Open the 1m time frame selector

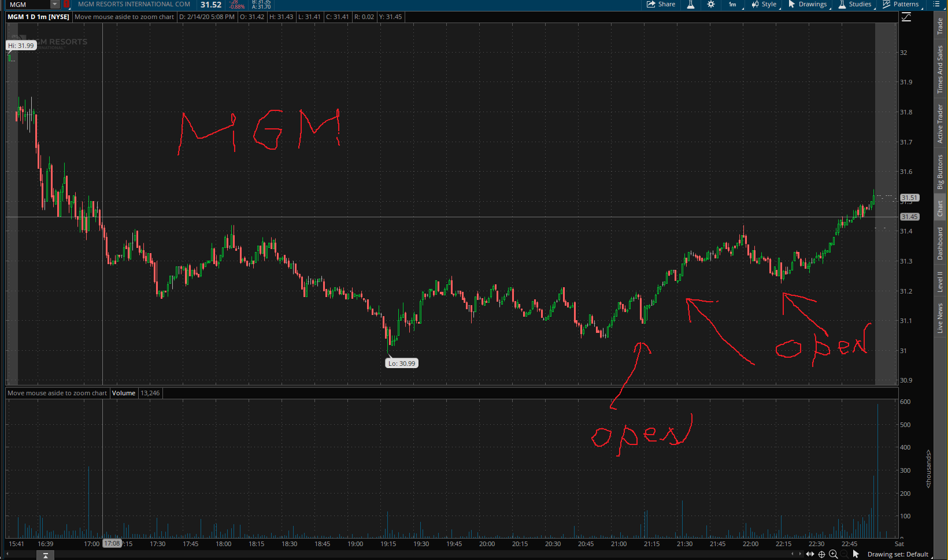click(733, 4)
